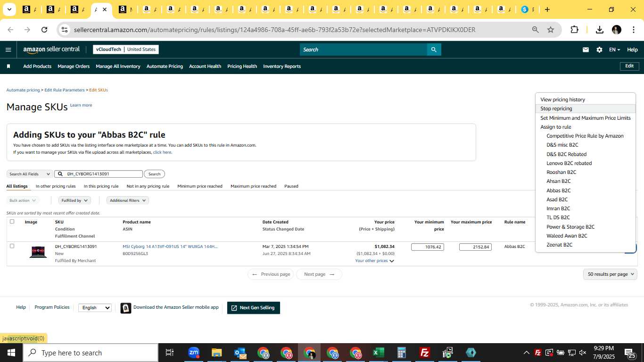Open the Seller Central hamburger menu
644x362 pixels.
pos(8,49)
